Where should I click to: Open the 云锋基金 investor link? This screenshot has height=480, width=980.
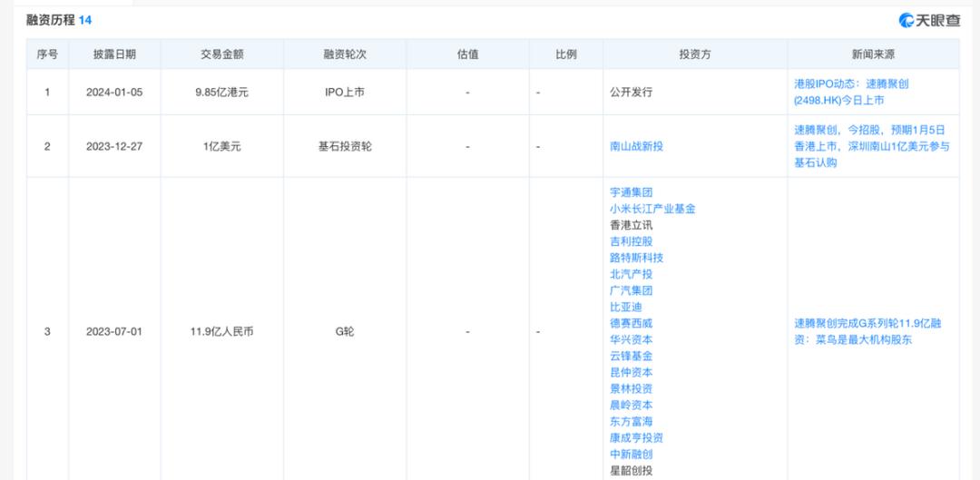coord(632,357)
